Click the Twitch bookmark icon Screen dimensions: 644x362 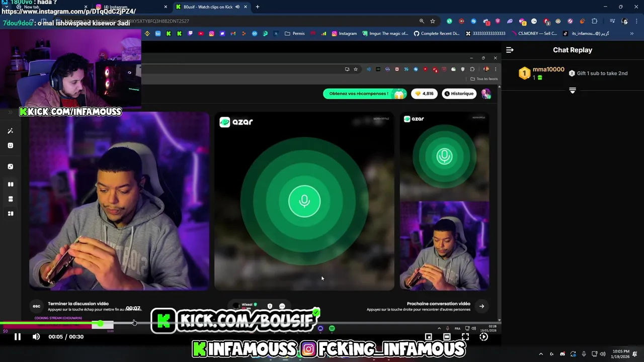tap(190, 34)
